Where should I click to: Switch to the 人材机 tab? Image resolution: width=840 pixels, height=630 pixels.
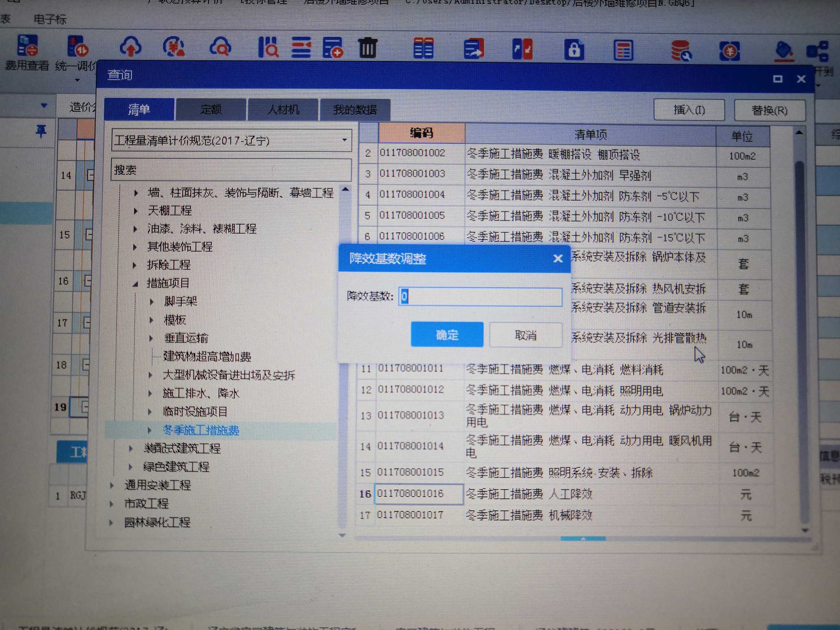coord(283,110)
